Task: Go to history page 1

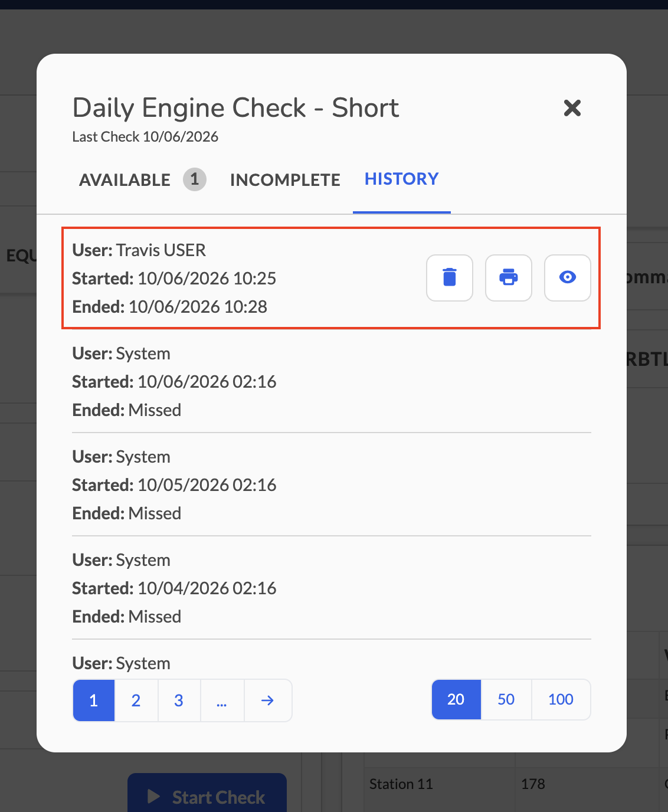Action: 94,700
